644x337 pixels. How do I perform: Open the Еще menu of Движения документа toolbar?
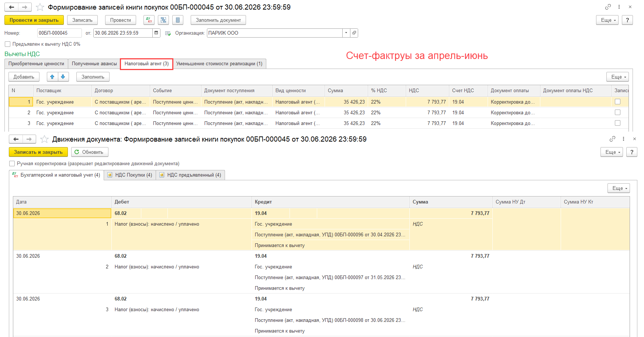click(x=612, y=152)
